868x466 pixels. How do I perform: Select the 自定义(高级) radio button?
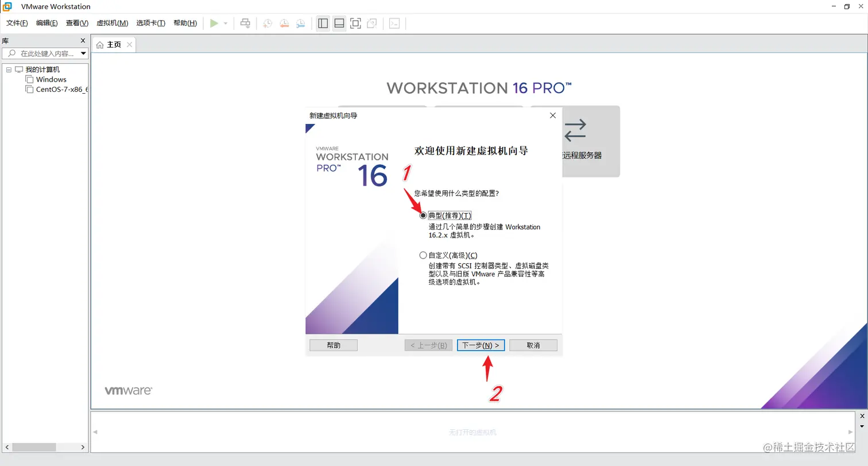424,255
